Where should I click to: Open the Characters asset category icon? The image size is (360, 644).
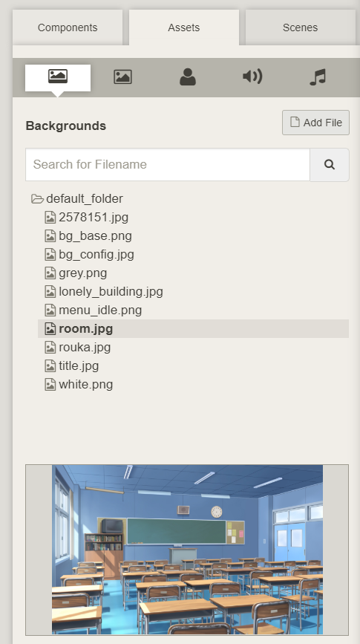188,77
